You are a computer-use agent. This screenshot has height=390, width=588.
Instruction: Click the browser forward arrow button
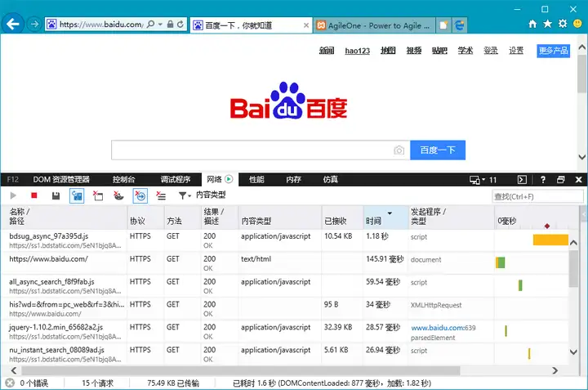(34, 25)
